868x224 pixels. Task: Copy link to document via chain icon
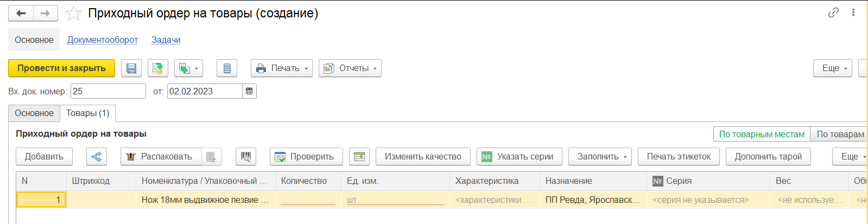point(833,12)
